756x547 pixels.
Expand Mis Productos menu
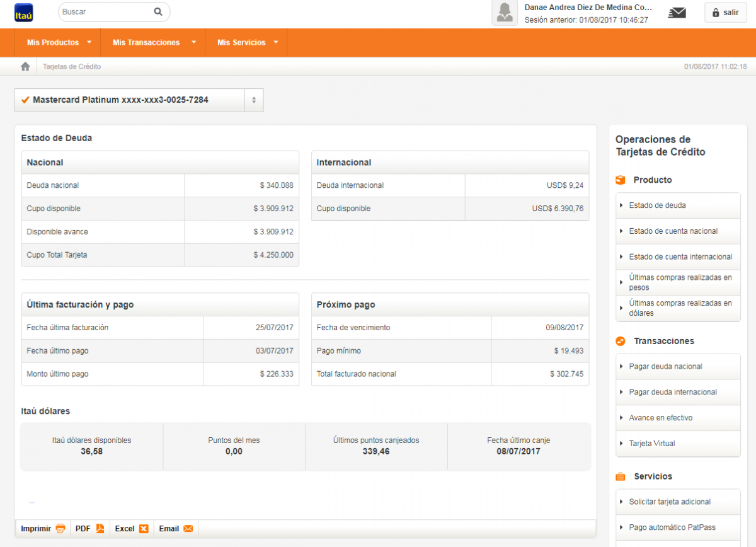pyautogui.click(x=59, y=42)
